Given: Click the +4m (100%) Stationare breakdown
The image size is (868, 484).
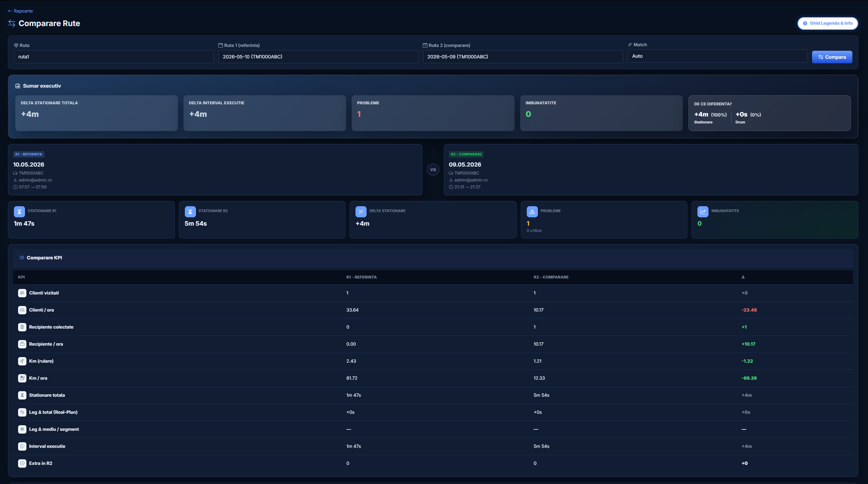Looking at the screenshot, I should pyautogui.click(x=710, y=118).
